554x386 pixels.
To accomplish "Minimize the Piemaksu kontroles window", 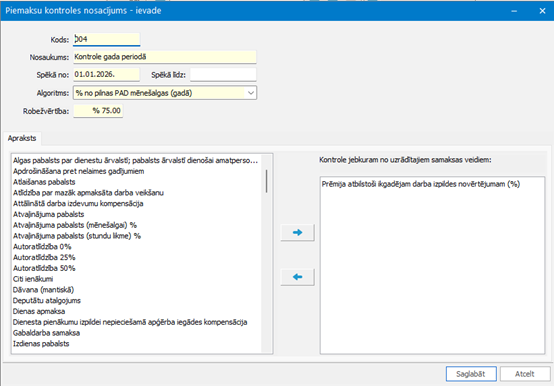I will (x=514, y=11).
